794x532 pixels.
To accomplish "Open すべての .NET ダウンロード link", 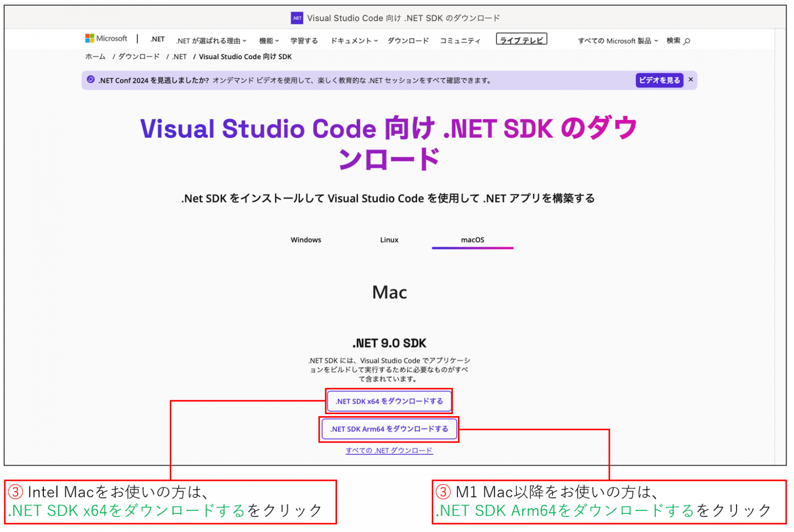I will (x=389, y=450).
